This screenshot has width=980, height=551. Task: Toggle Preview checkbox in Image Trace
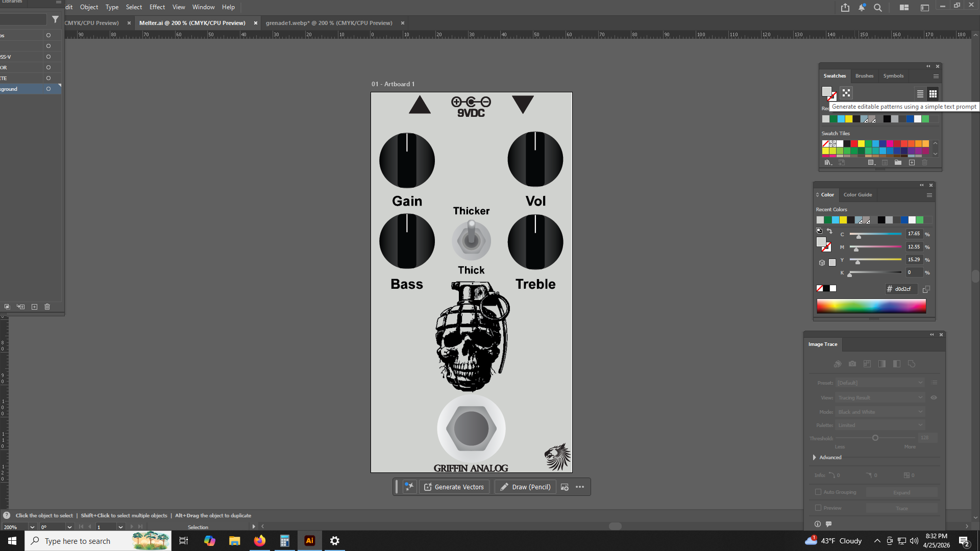[818, 508]
